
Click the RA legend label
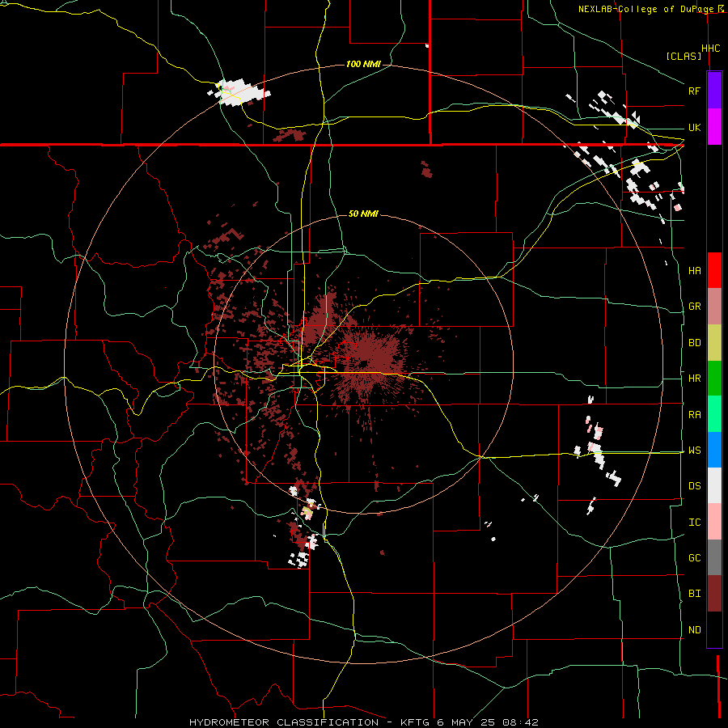pos(694,415)
